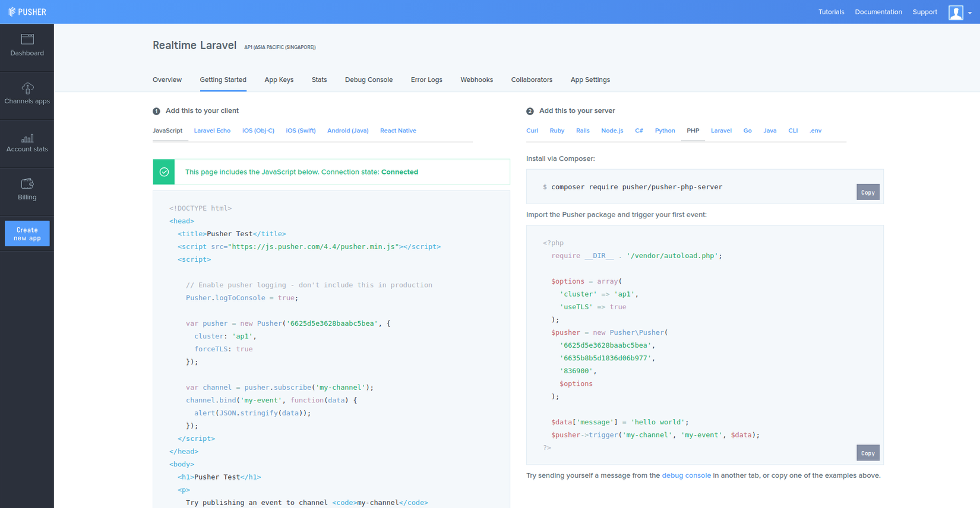Switch to the Webhooks tab
This screenshot has height=508, width=980.
click(476, 80)
